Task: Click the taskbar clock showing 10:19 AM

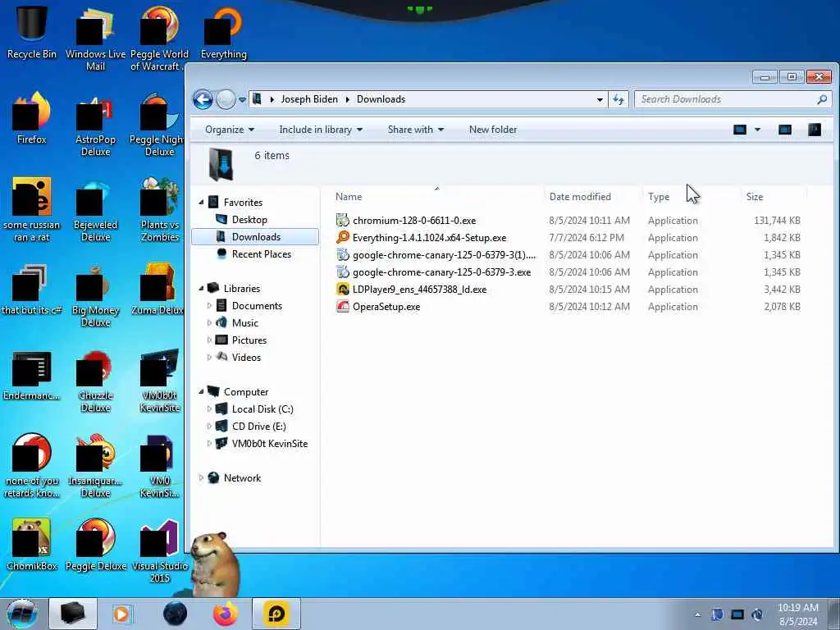Action: pos(797,614)
